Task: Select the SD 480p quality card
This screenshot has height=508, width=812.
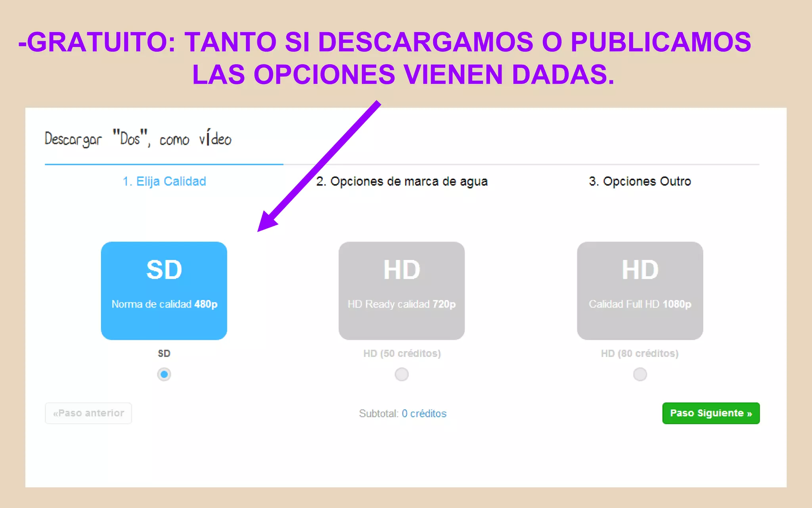Action: tap(164, 291)
